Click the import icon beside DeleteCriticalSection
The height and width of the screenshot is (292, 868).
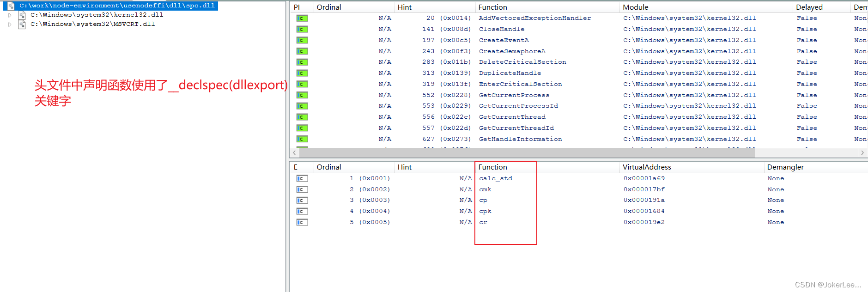302,62
